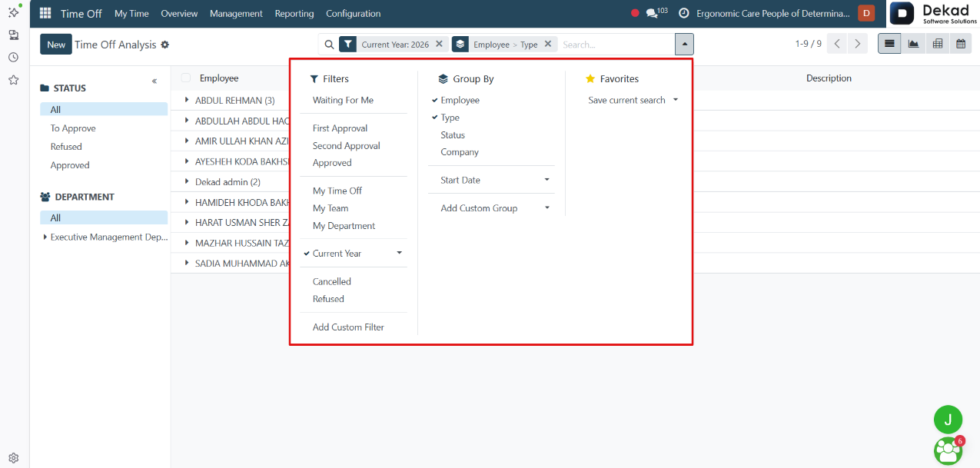
Task: Open the user avatar D menu
Action: click(x=866, y=13)
